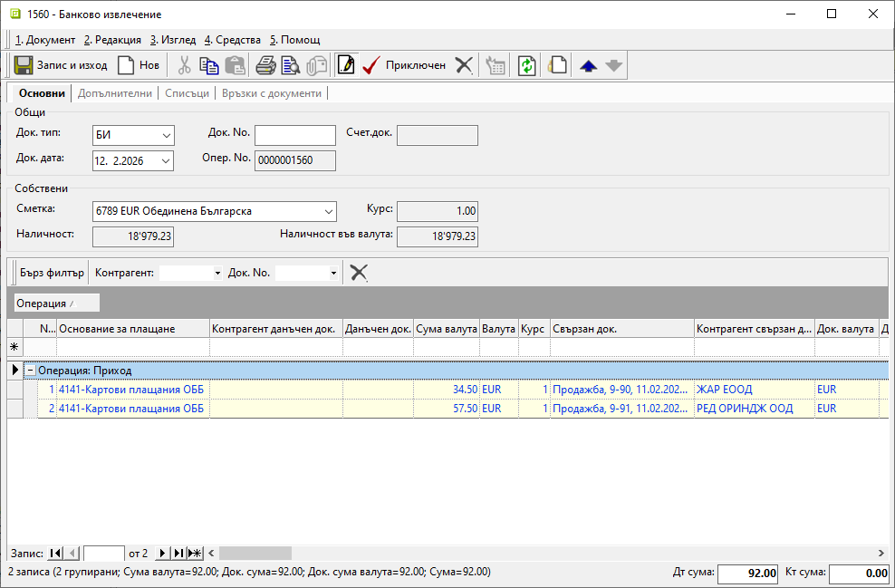Click the black X delete icon in toolbar
The width and height of the screenshot is (895, 588).
click(x=464, y=65)
